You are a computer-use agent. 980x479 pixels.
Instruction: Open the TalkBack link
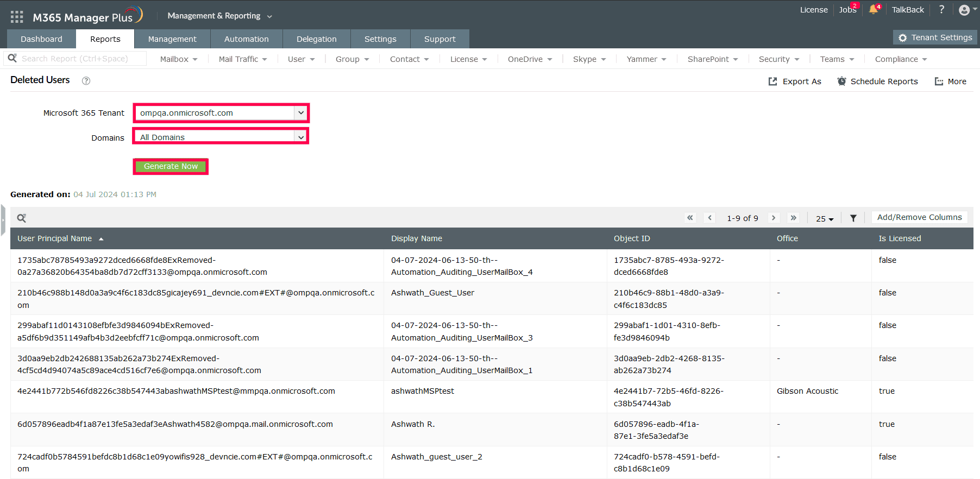tap(908, 10)
